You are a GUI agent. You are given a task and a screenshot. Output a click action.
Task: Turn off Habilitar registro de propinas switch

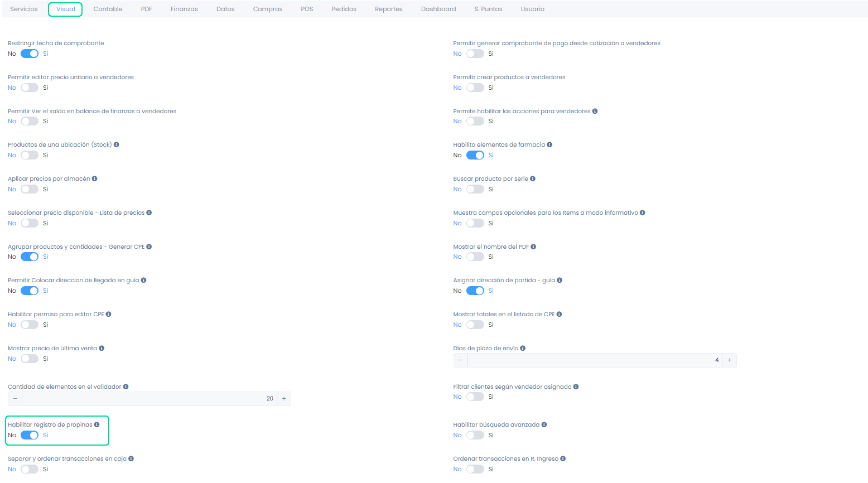coord(30,435)
